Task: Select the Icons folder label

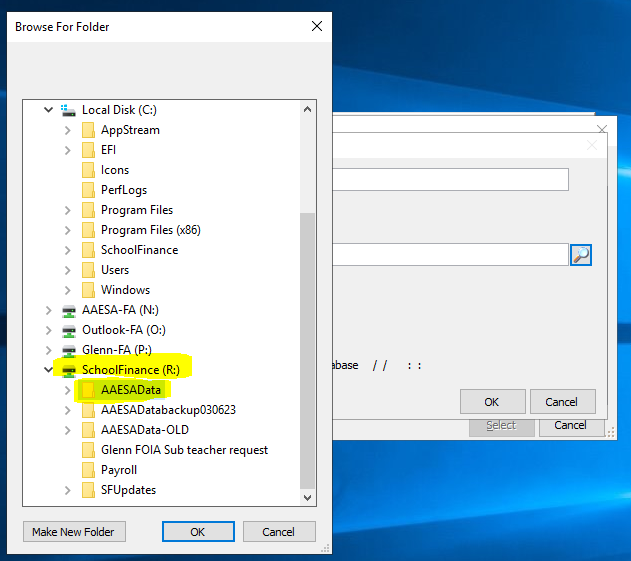Action: [x=115, y=170]
